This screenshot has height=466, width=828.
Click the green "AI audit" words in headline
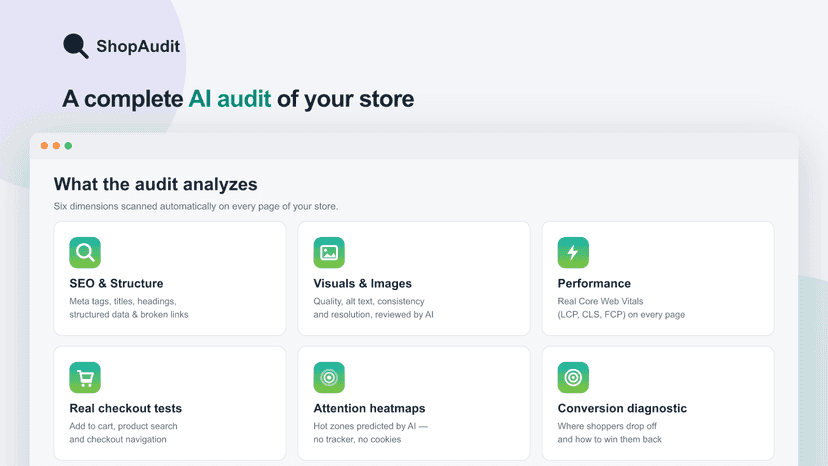(230, 99)
